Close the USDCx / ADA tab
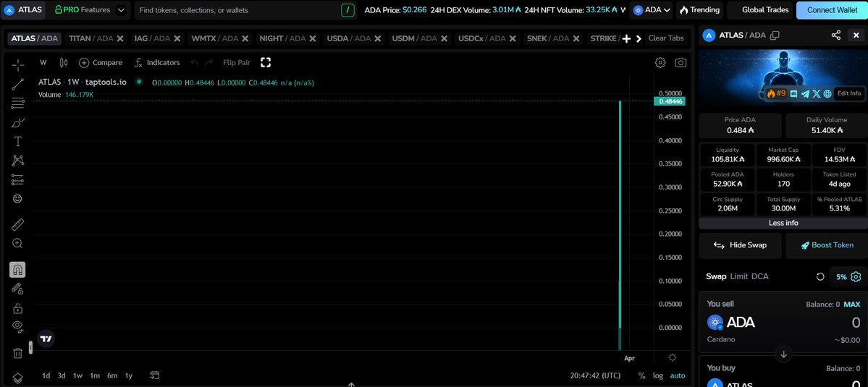Screen dimensions: 868x387 (513, 38)
